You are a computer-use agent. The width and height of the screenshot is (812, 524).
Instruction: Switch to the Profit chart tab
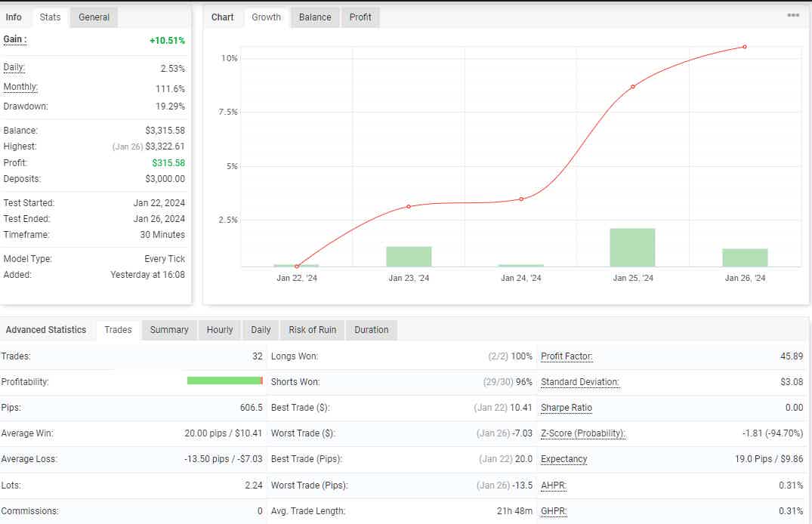point(360,17)
